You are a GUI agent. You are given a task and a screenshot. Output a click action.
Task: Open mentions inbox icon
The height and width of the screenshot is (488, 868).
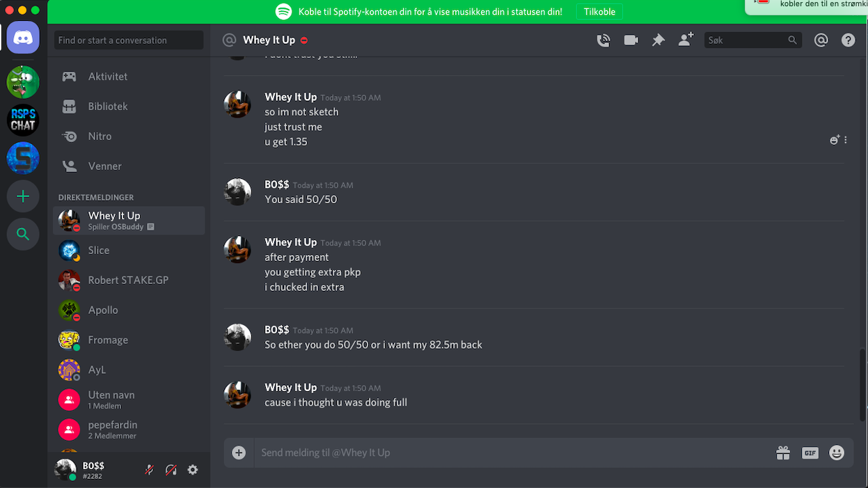pyautogui.click(x=821, y=40)
